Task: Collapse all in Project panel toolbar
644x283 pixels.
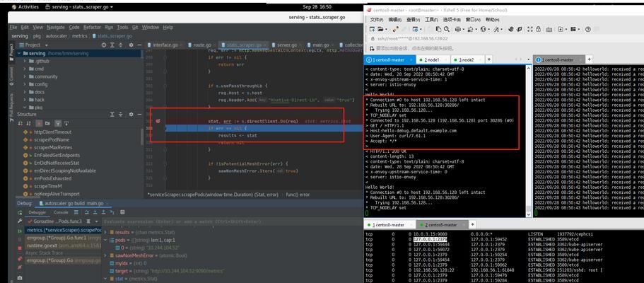Action: click(x=120, y=45)
